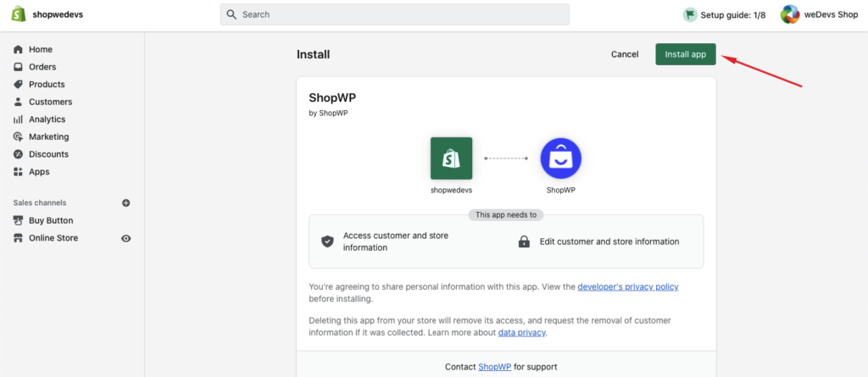
Task: Click the Customers person icon
Action: [x=19, y=102]
